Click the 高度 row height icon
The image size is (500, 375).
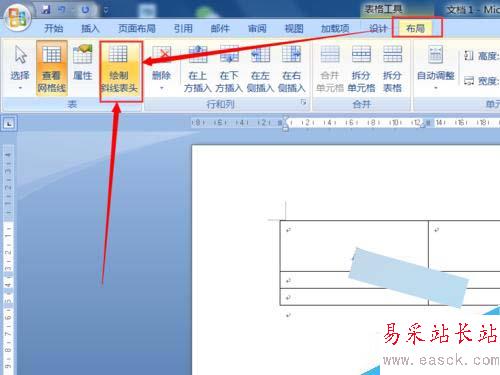469,56
